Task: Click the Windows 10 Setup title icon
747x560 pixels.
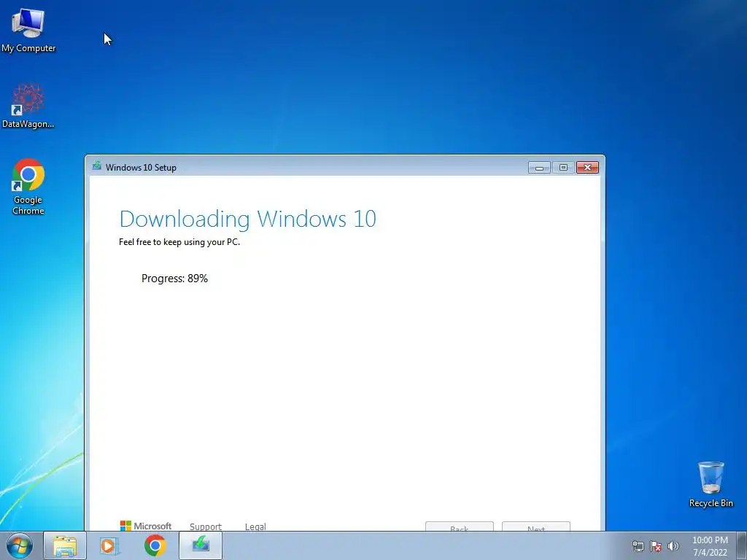Action: [97, 166]
